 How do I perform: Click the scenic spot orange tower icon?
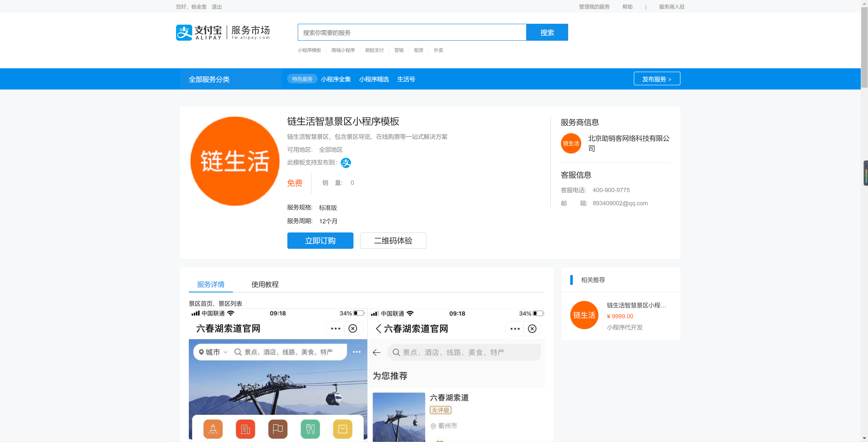pos(213,429)
